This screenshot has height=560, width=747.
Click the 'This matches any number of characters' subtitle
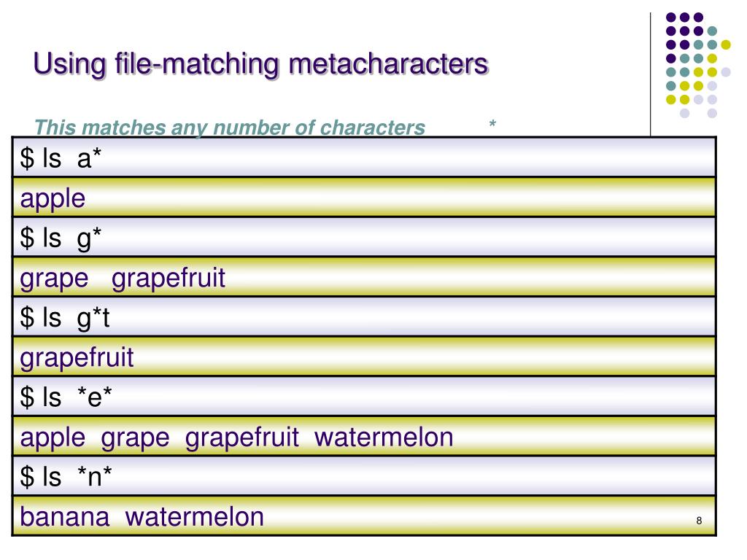[229, 127]
